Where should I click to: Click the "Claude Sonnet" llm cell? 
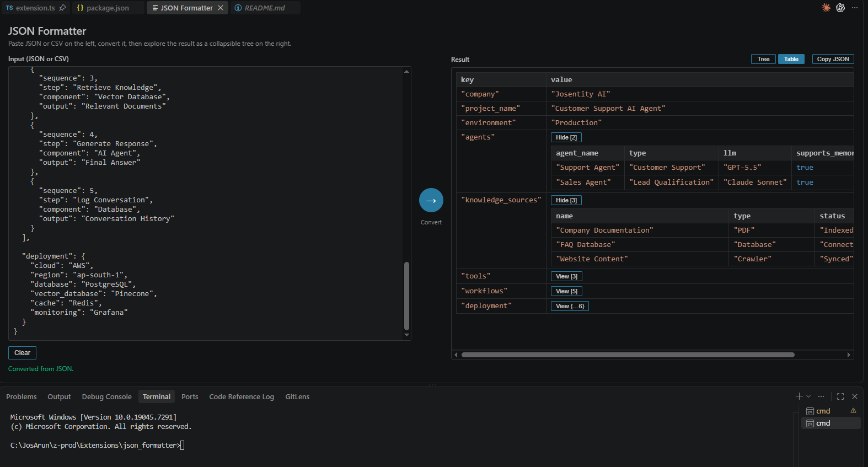coord(755,182)
